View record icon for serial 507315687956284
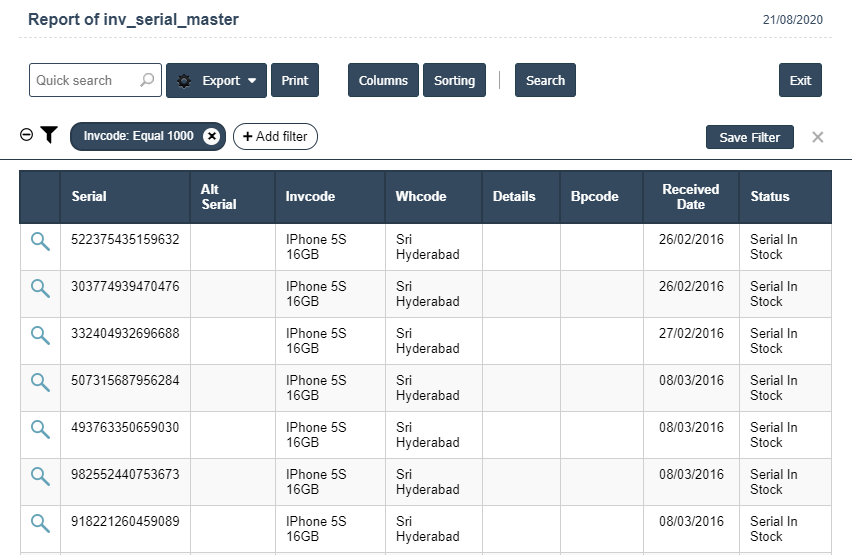 coord(40,382)
